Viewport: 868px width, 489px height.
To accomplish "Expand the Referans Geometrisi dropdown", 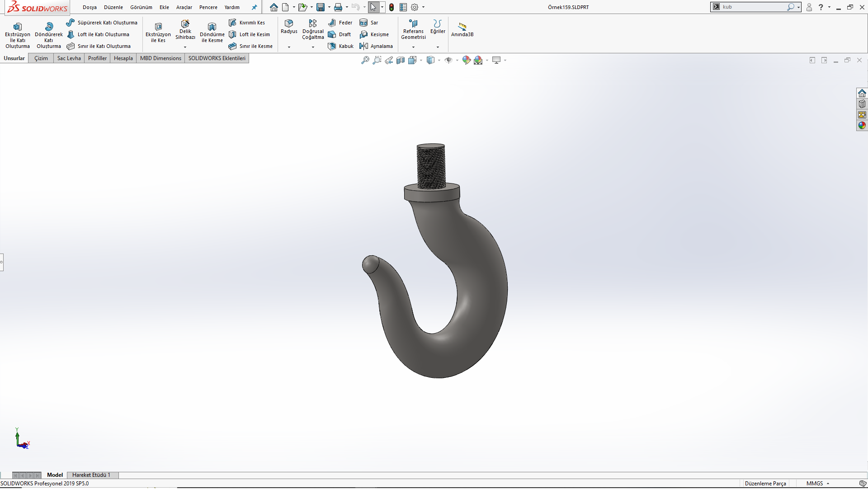I will 413,47.
